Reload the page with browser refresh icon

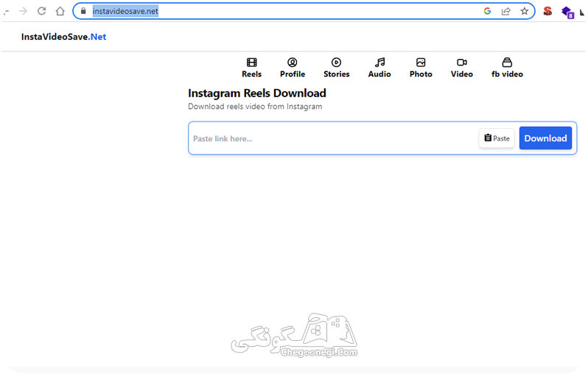[x=41, y=11]
